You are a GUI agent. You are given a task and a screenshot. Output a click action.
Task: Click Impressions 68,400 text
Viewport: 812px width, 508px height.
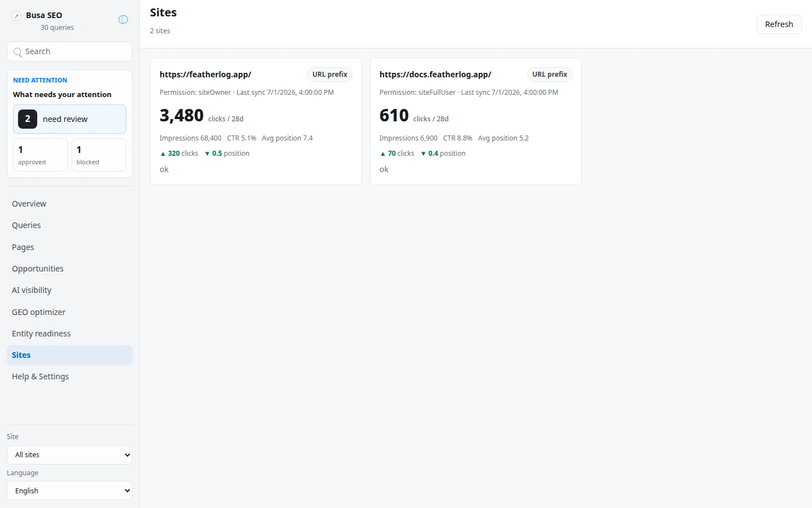pyautogui.click(x=191, y=138)
